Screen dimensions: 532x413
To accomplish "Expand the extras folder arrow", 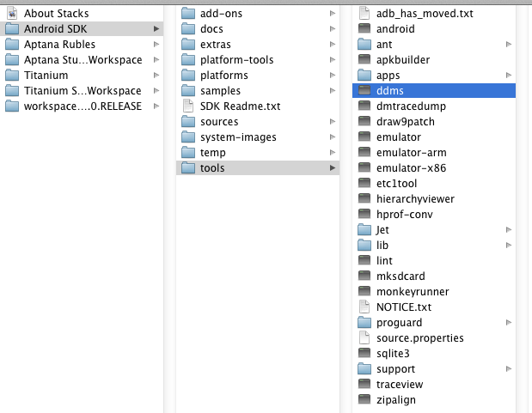I will click(333, 45).
